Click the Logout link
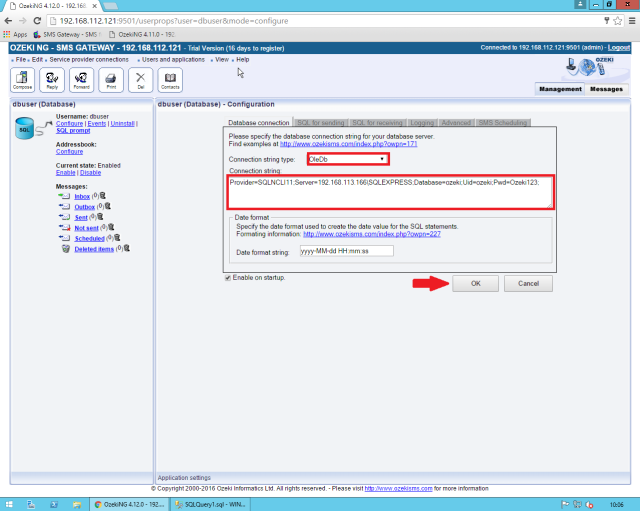 pyautogui.click(x=619, y=48)
